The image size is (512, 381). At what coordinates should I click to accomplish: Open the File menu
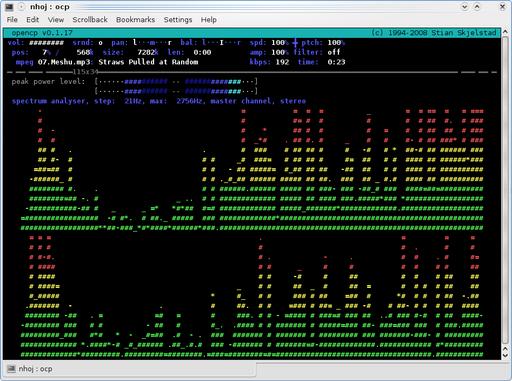pos(12,20)
